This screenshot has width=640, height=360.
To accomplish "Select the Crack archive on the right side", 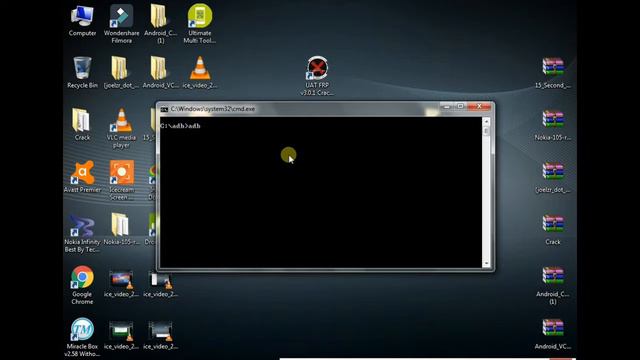I will pyautogui.click(x=553, y=229).
